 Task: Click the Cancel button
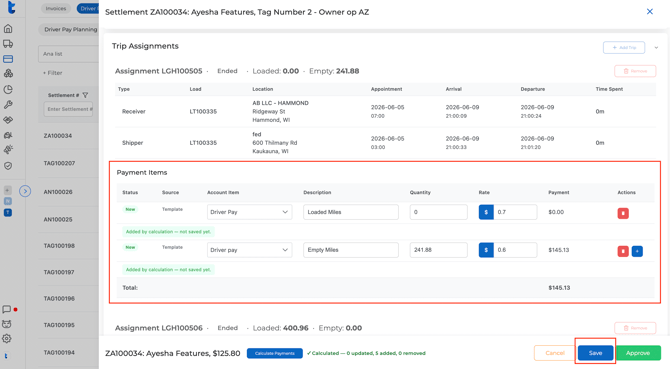pyautogui.click(x=555, y=353)
